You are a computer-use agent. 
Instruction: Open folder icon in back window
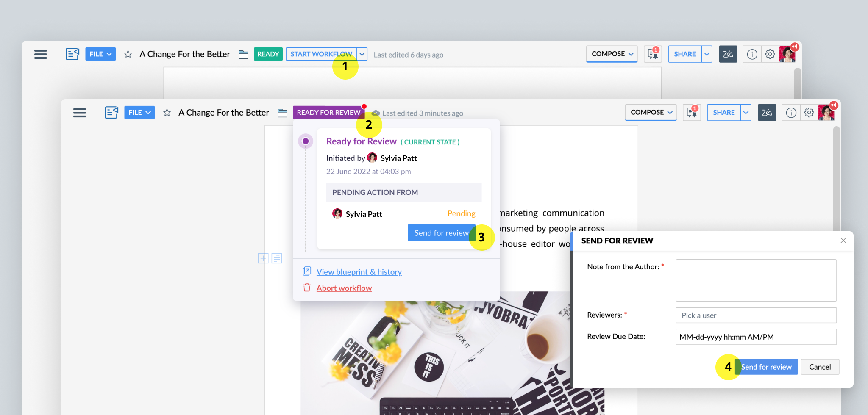coord(243,54)
